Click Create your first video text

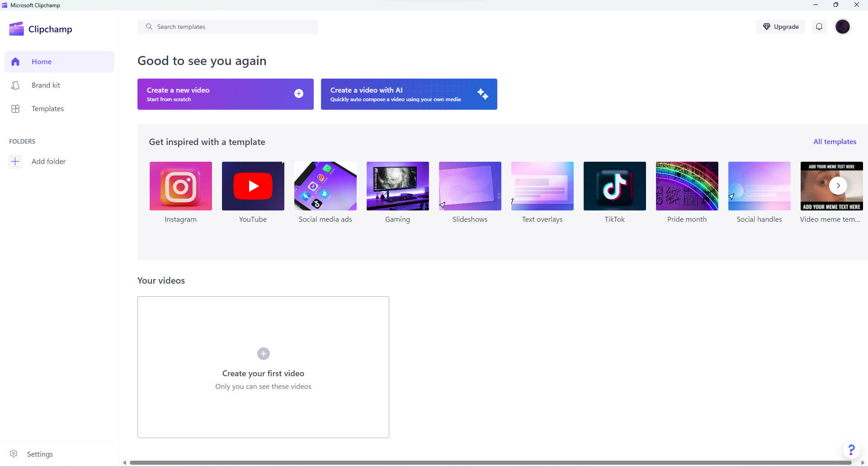coord(263,374)
